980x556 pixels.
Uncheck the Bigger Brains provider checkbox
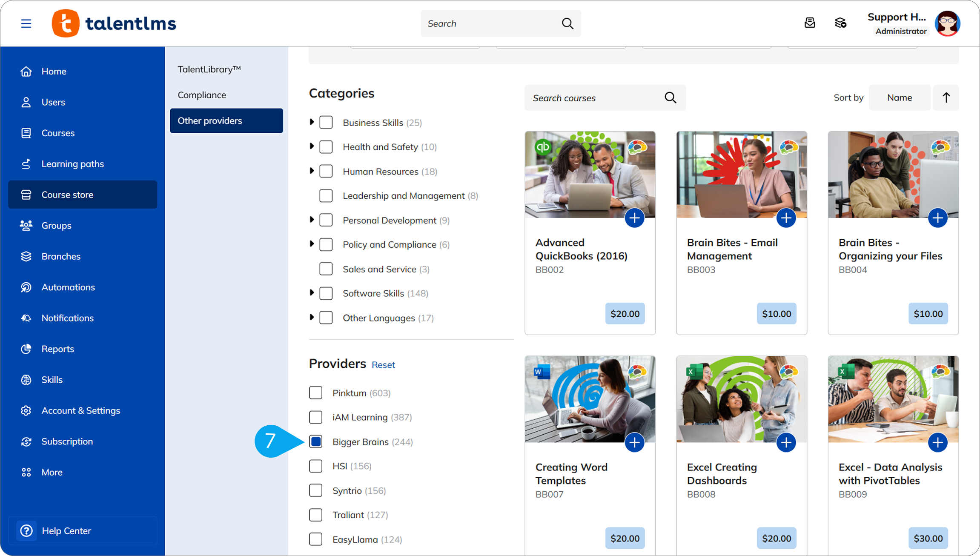click(x=316, y=442)
